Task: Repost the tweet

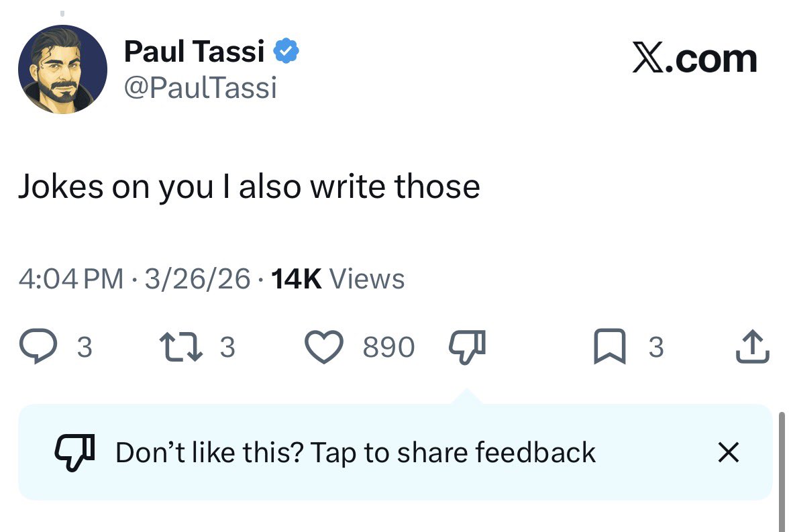Action: pos(178,346)
